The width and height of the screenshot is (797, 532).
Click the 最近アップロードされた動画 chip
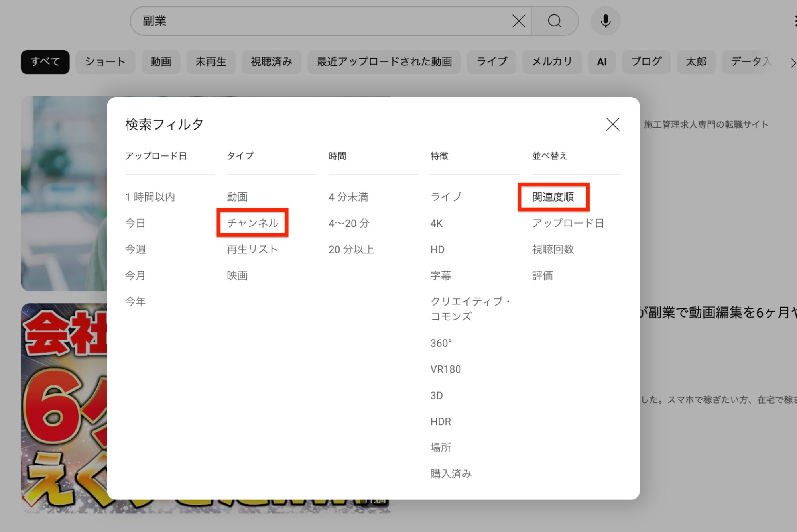click(x=384, y=62)
